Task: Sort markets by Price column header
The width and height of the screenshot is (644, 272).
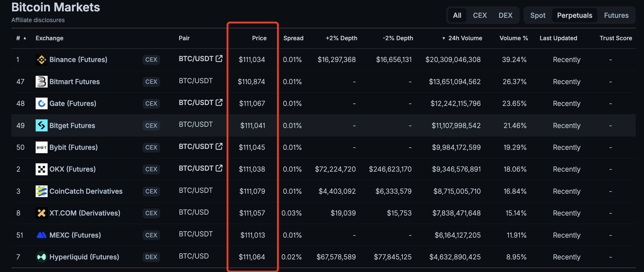Action: 259,38
